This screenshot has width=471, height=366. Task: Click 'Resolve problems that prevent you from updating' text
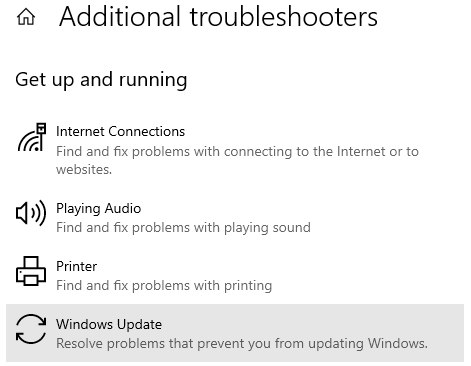(210, 343)
